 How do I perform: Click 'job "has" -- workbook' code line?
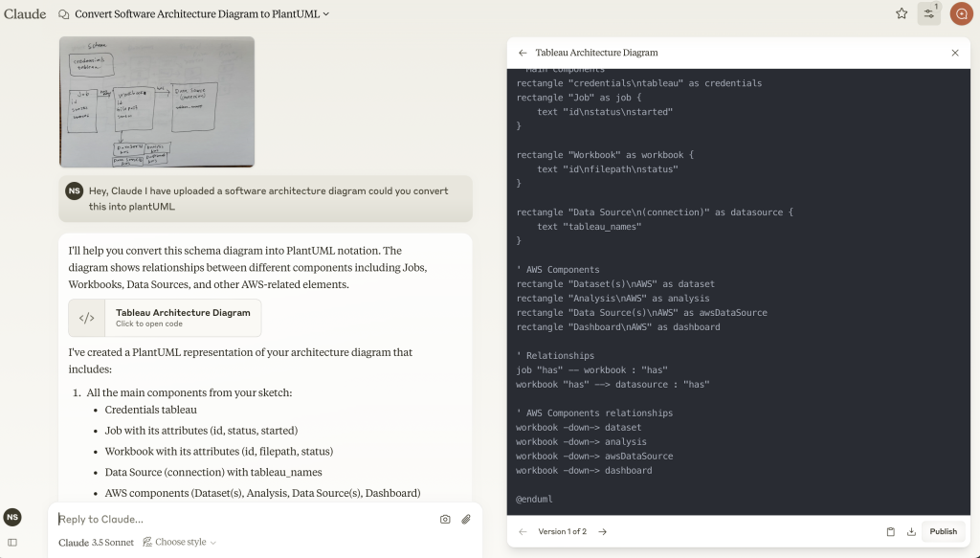click(591, 369)
